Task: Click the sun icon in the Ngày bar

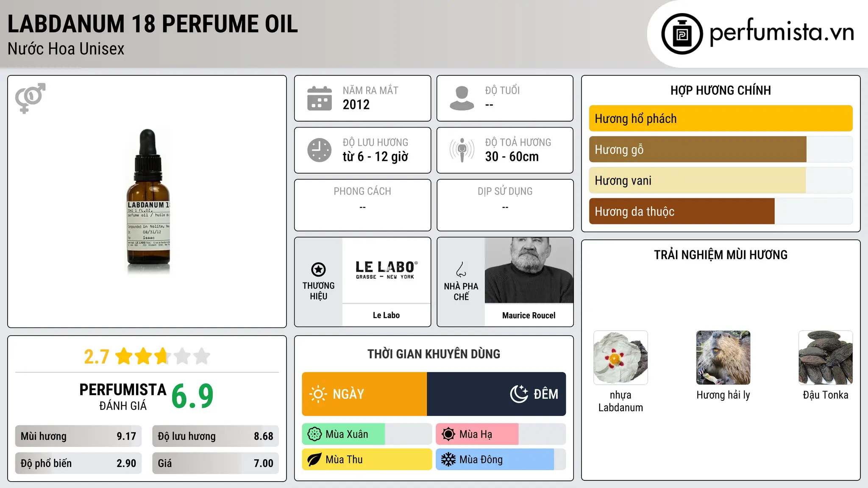Action: [318, 394]
